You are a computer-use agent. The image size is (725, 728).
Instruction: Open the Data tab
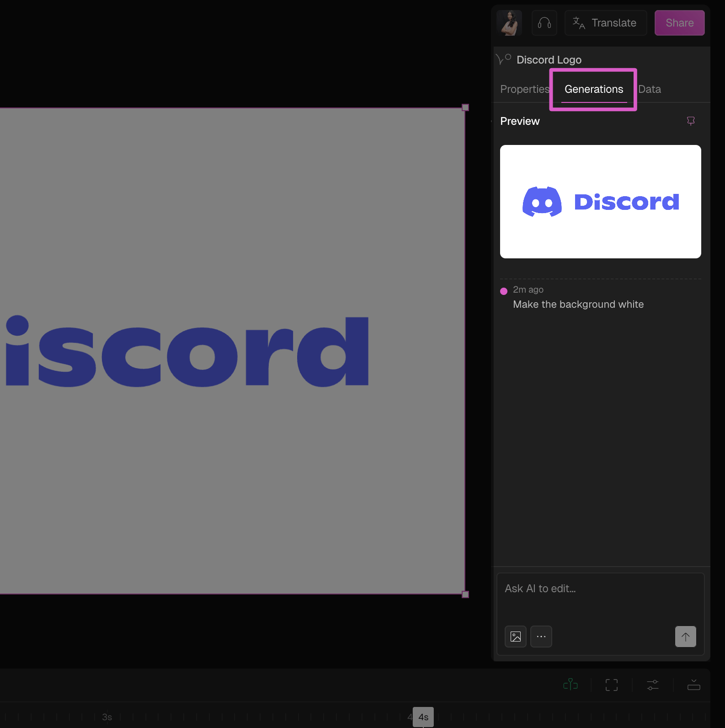point(650,89)
